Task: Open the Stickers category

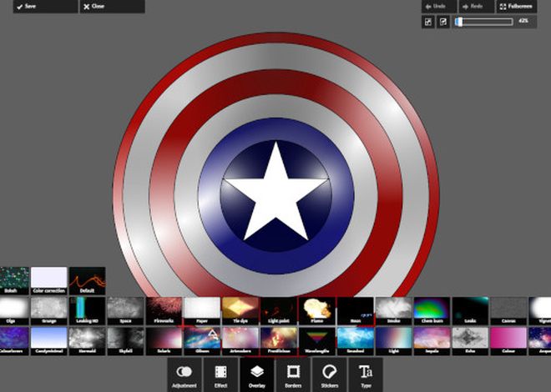Action: 330,375
